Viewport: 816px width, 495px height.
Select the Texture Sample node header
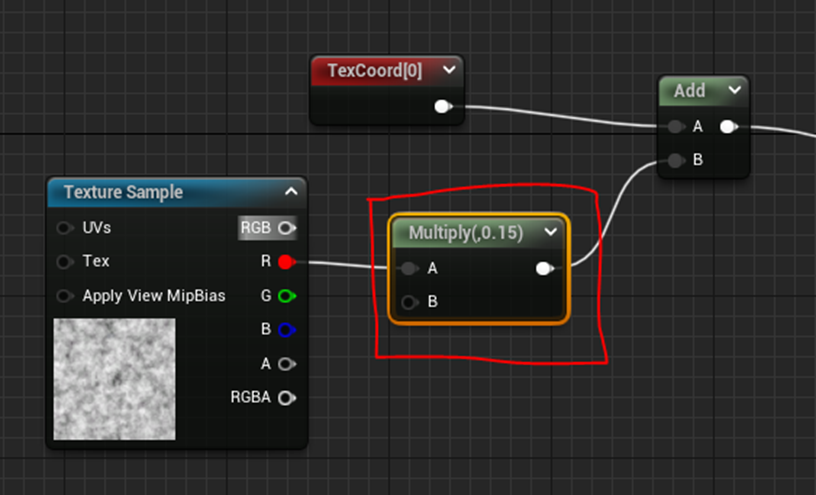177,192
